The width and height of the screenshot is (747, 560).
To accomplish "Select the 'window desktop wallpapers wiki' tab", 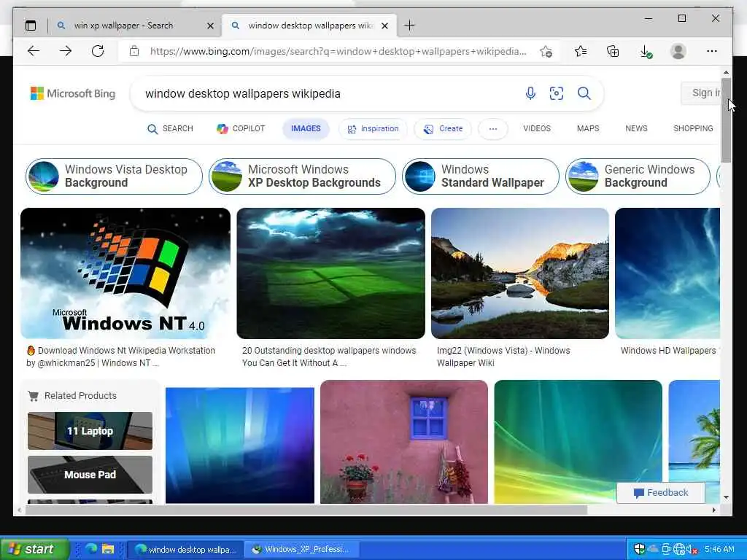I will tap(309, 26).
